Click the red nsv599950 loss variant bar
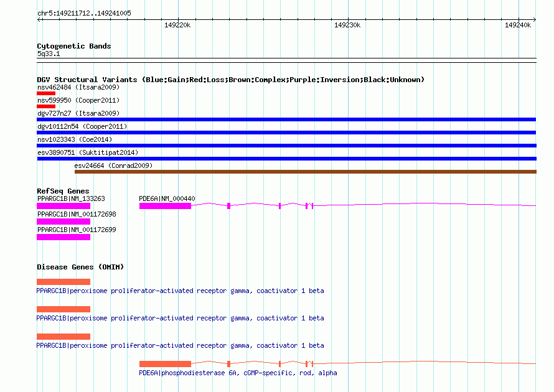 click(x=46, y=106)
